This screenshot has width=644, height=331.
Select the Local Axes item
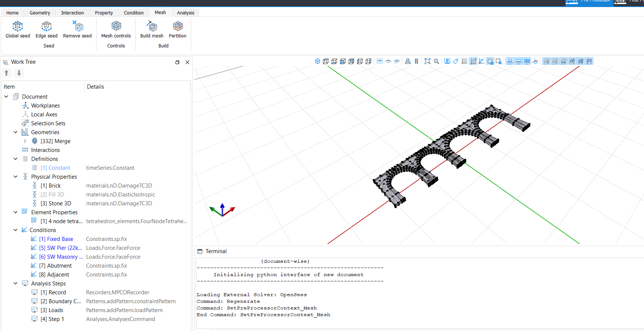point(44,115)
